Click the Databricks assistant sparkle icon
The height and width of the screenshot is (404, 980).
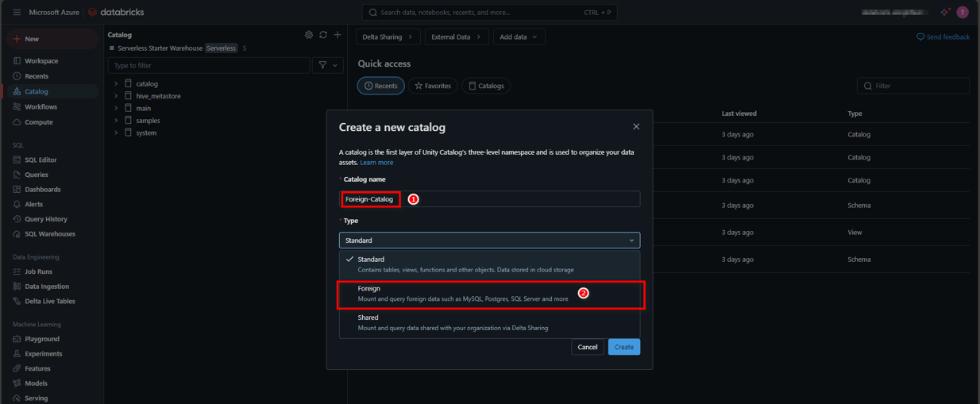coord(944,13)
